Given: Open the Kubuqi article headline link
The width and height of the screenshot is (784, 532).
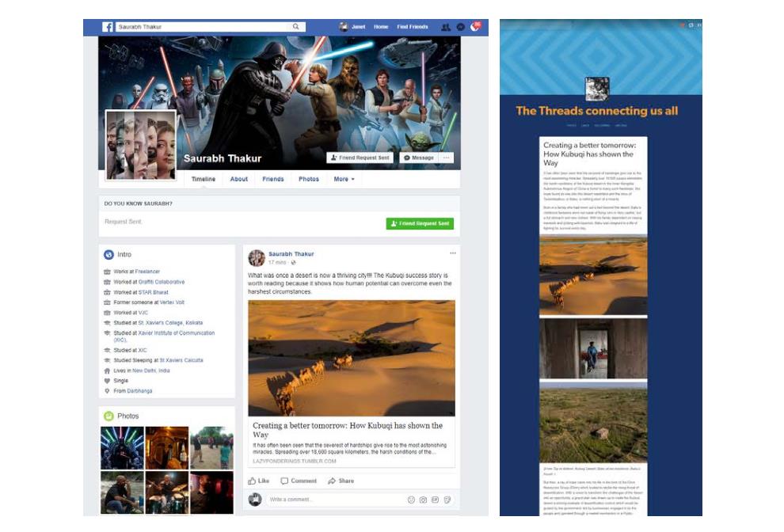Looking at the screenshot, I should click(348, 430).
